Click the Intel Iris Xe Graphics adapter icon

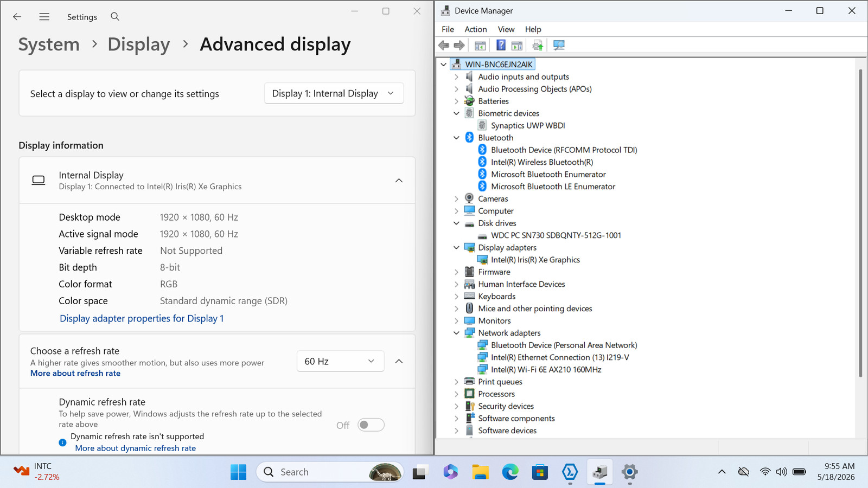click(x=482, y=260)
